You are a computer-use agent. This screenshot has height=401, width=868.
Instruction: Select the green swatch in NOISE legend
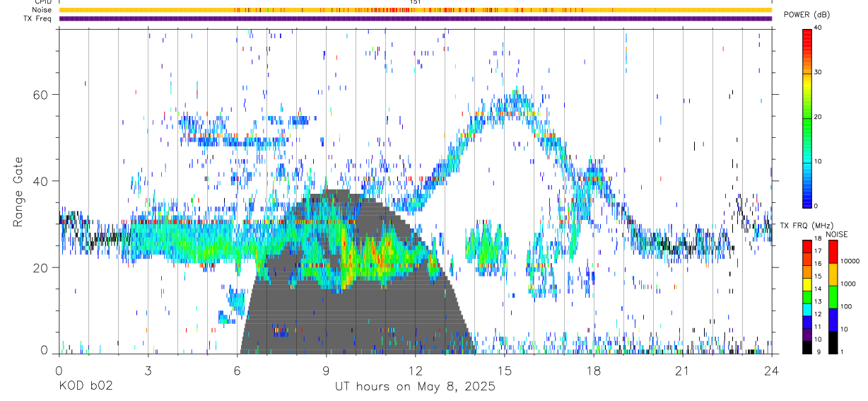[x=833, y=297]
